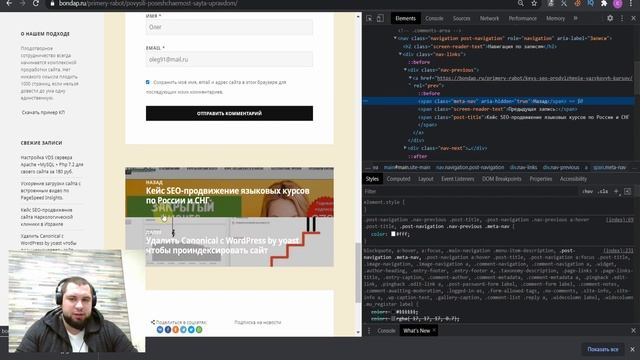The width and height of the screenshot is (640, 360).
Task: Expand the div nav-next node
Action: tap(405, 148)
